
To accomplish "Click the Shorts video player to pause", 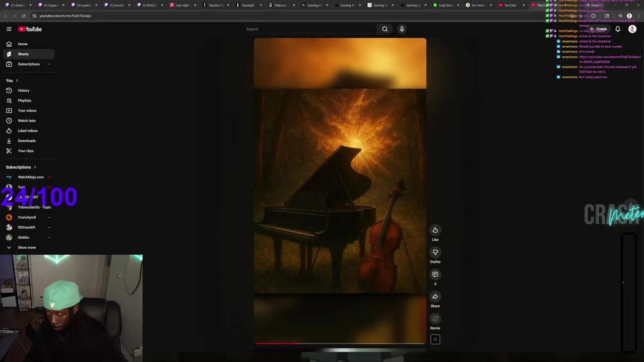I will [340, 191].
